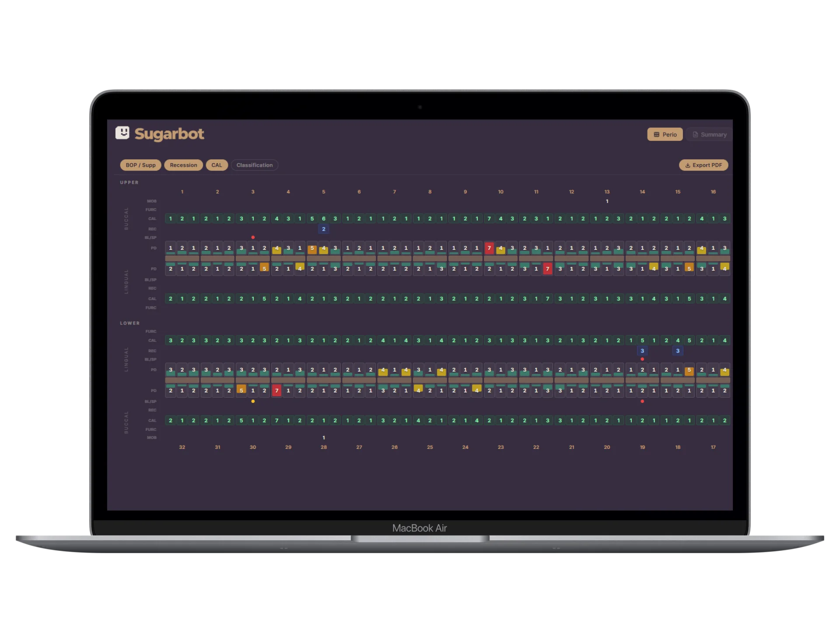Click the UPPER arch section label

coord(129,182)
